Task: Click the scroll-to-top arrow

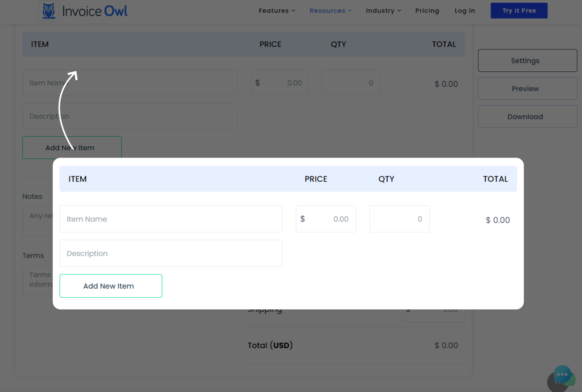Action: (x=558, y=382)
